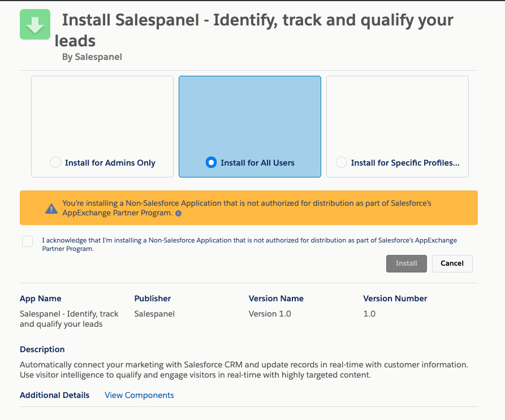This screenshot has height=420, width=505.
Task: Click the App Name value 'Salespanel - Identify, track'
Action: (69, 319)
